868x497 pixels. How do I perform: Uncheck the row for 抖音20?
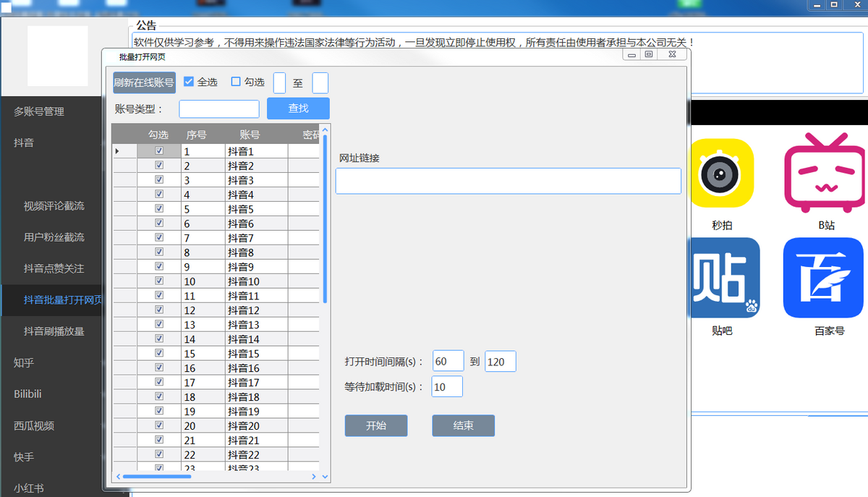click(159, 426)
